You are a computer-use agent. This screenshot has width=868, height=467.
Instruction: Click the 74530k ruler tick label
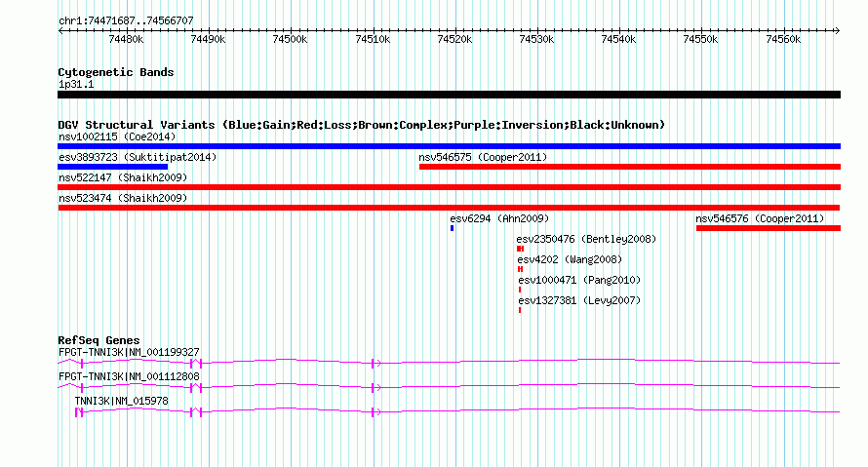click(536, 39)
